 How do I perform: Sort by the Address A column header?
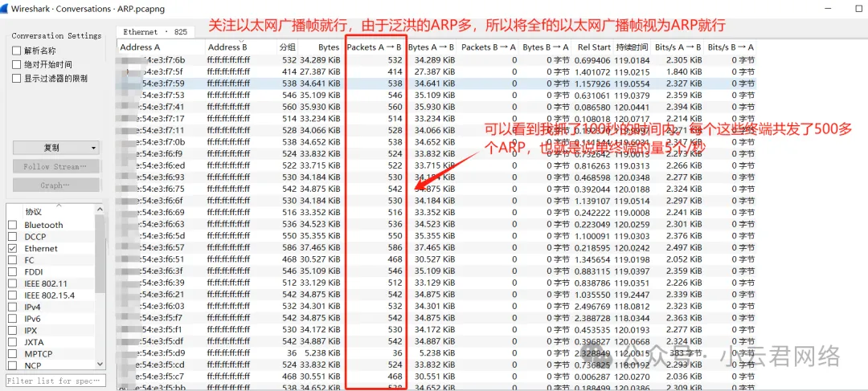tap(141, 47)
